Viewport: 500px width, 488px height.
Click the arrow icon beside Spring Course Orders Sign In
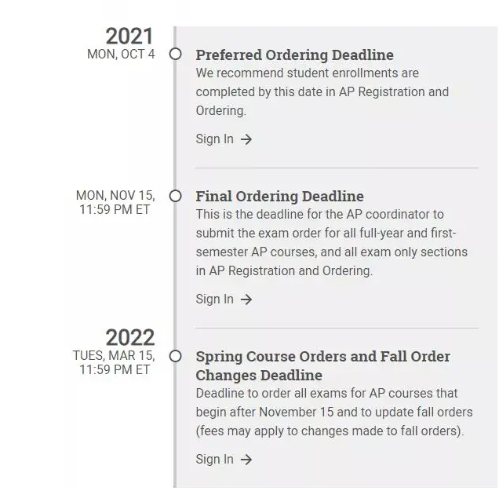tap(246, 460)
